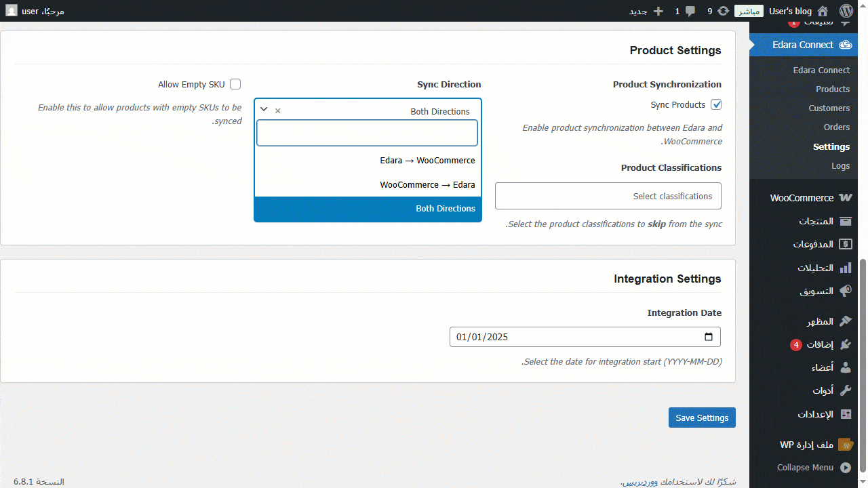Click the Collapse Menu arrow icon
Screen dimensions: 868x488
(x=845, y=468)
